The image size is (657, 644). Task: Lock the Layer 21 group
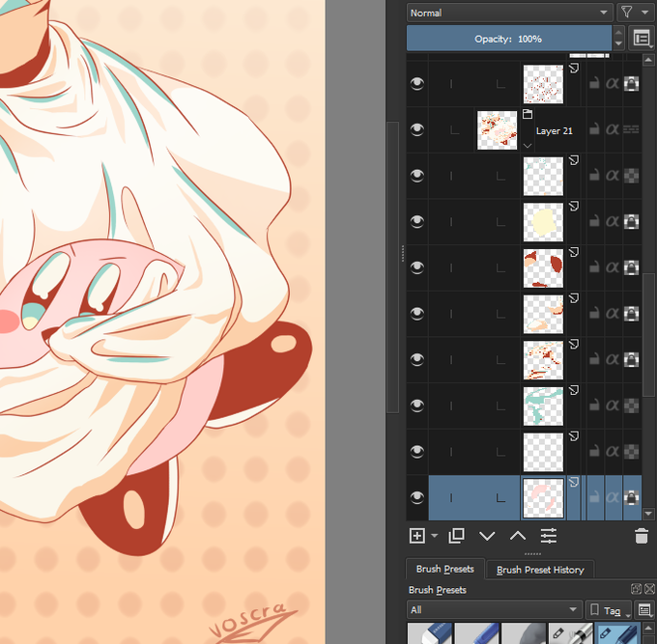tap(594, 129)
